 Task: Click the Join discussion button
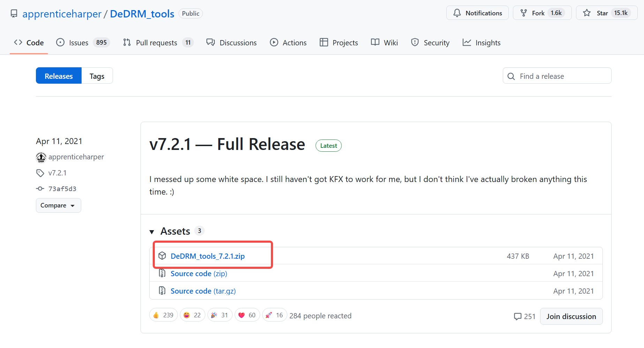(x=571, y=316)
